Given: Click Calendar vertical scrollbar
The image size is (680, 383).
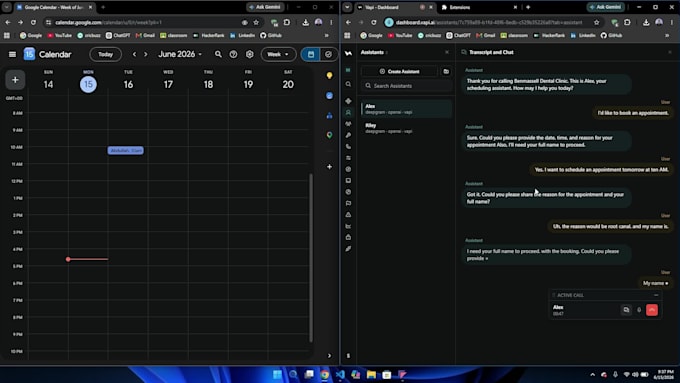Looking at the screenshot, I should pos(311,258).
